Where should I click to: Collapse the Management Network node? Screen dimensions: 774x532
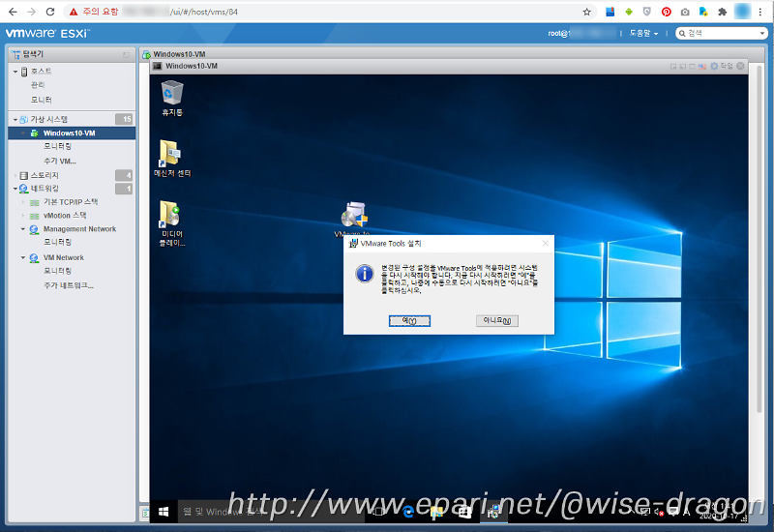(23, 229)
